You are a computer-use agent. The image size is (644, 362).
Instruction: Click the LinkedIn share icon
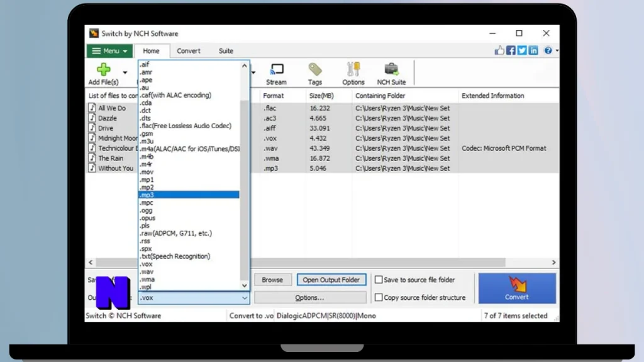(533, 50)
